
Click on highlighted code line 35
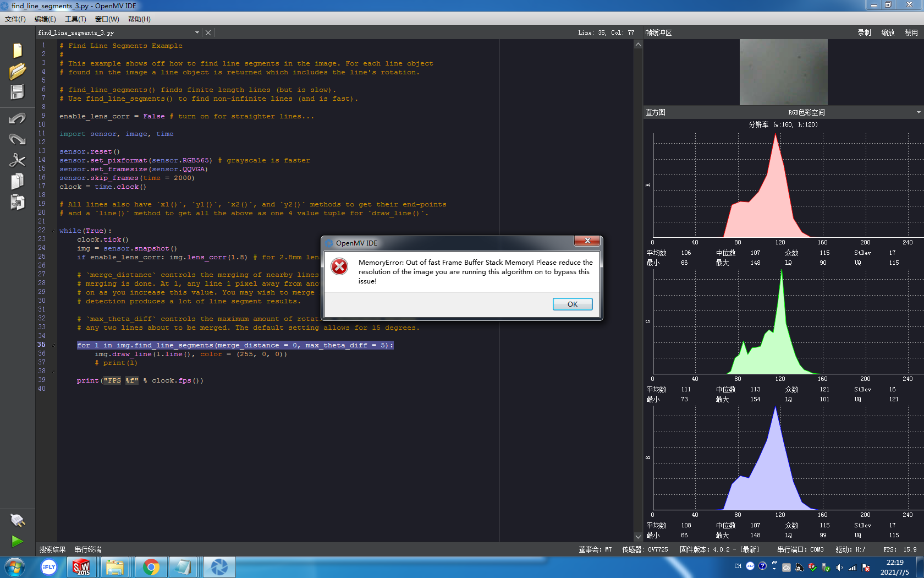pyautogui.click(x=235, y=346)
